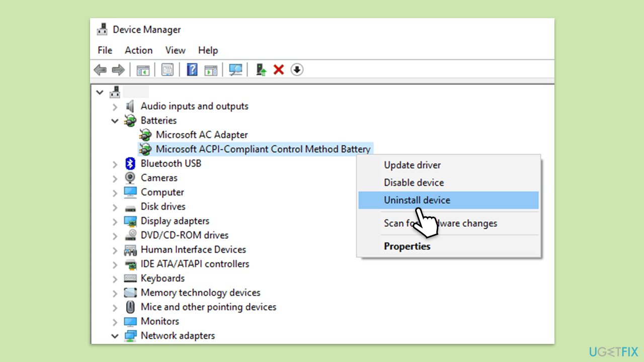
Task: Collapse the root computer node
Action: point(100,92)
